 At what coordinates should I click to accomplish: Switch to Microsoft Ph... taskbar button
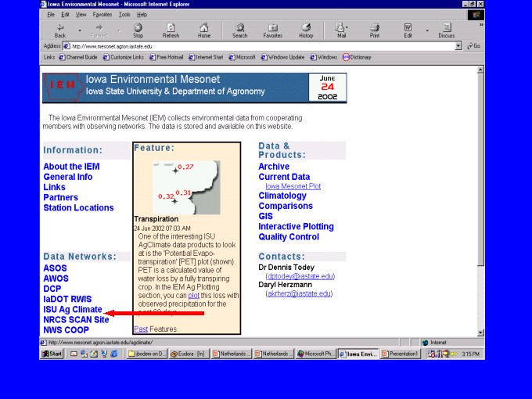pos(316,354)
